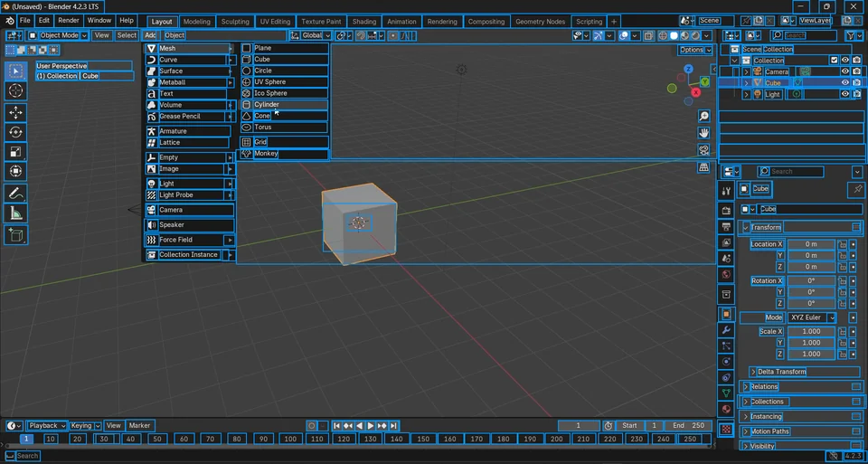
Task: Open the Object Data properties tab
Action: (x=726, y=393)
